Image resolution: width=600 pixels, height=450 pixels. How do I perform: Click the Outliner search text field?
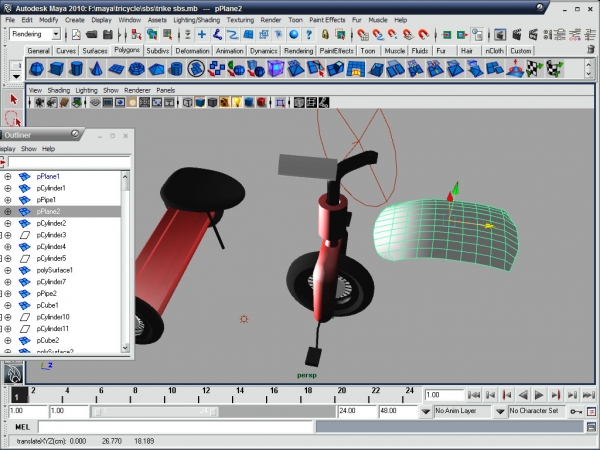[69, 162]
